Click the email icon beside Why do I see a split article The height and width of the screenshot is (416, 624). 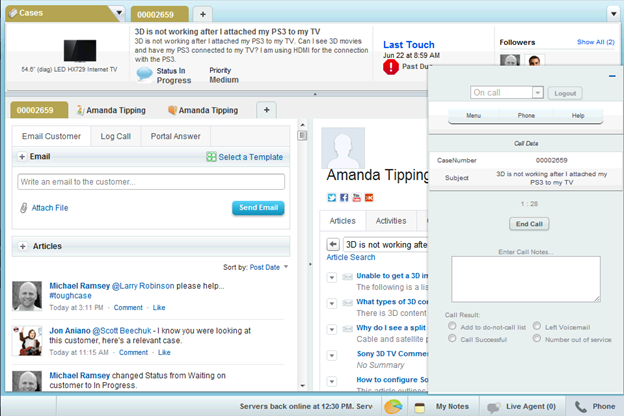[347, 329]
